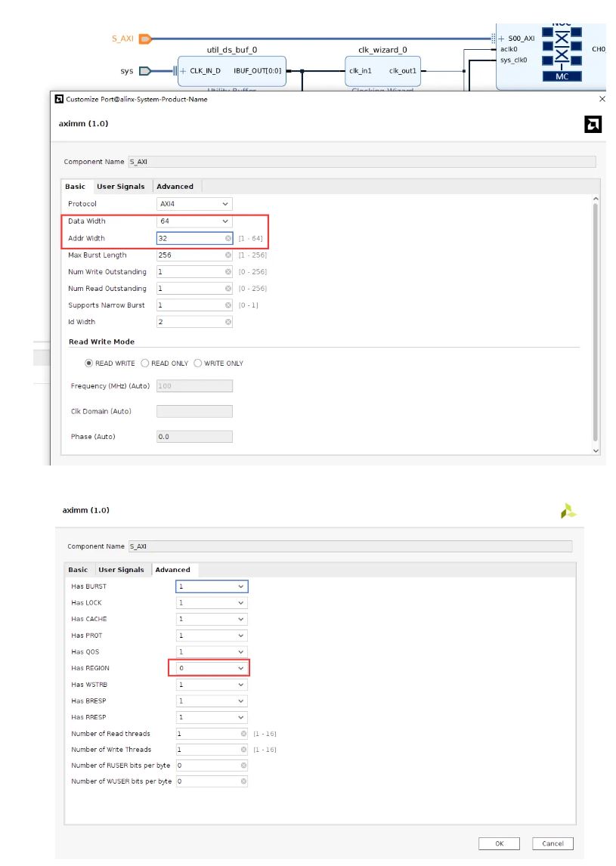616x866 pixels.
Task: Click the Phase (Auto) field
Action: (x=194, y=436)
